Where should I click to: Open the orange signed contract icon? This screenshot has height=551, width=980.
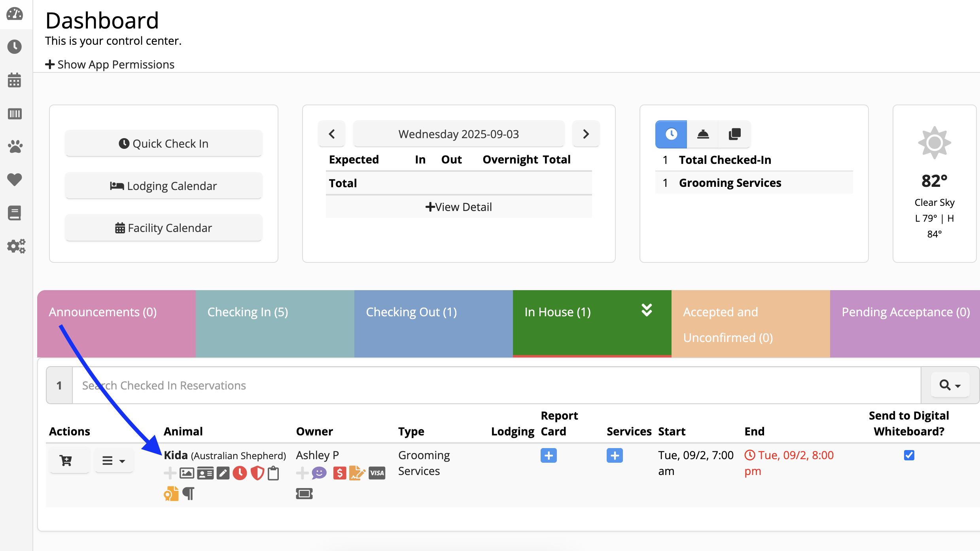pos(357,473)
